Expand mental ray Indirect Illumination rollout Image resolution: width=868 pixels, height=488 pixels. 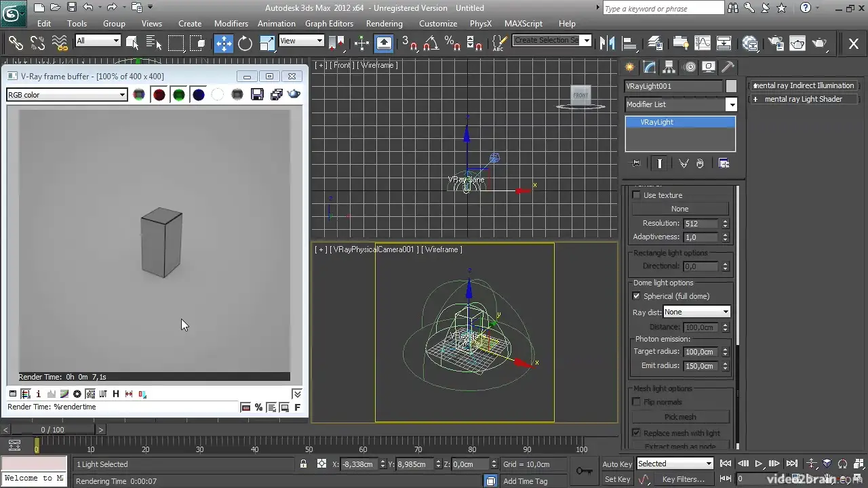(803, 85)
